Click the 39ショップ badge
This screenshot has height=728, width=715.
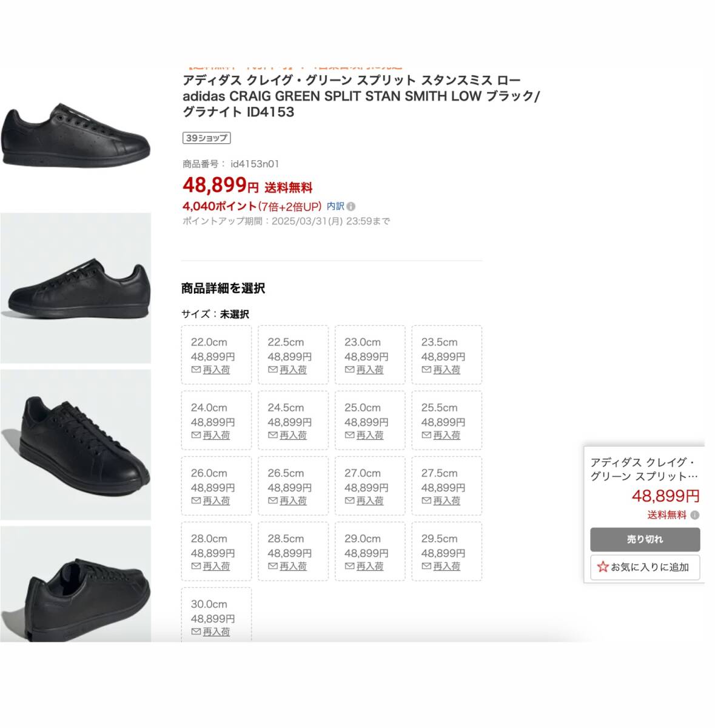(x=206, y=138)
